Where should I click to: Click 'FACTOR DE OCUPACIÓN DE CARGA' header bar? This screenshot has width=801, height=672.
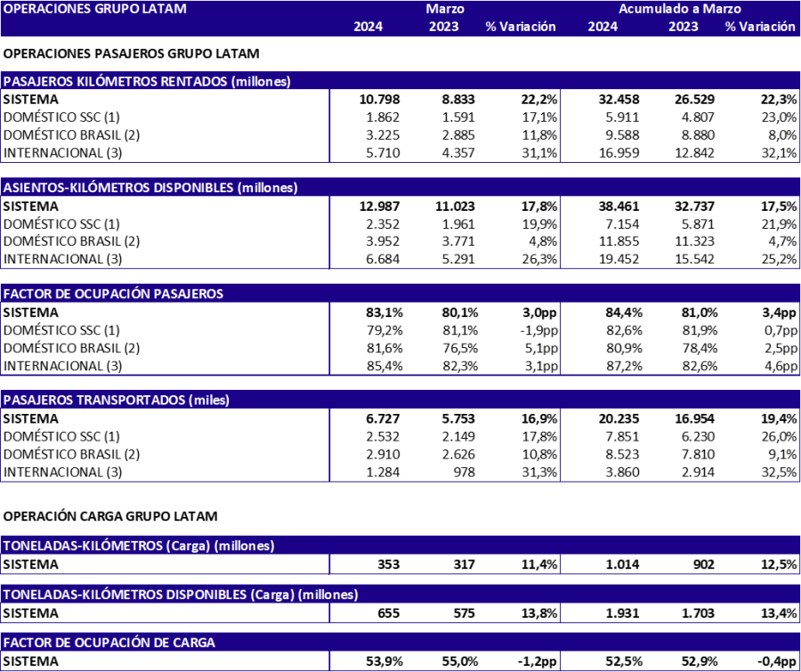click(400, 642)
